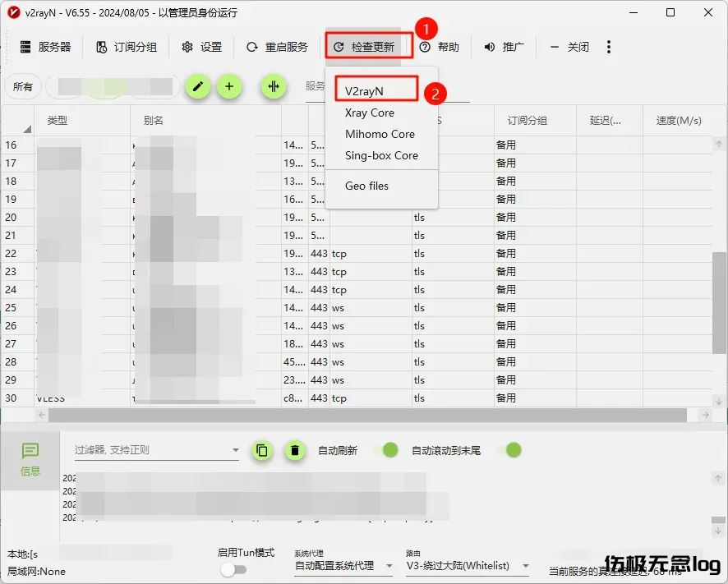Click the server list vertical scrollbar thumb
Image resolution: width=728 pixels, height=584 pixels.
(x=719, y=302)
